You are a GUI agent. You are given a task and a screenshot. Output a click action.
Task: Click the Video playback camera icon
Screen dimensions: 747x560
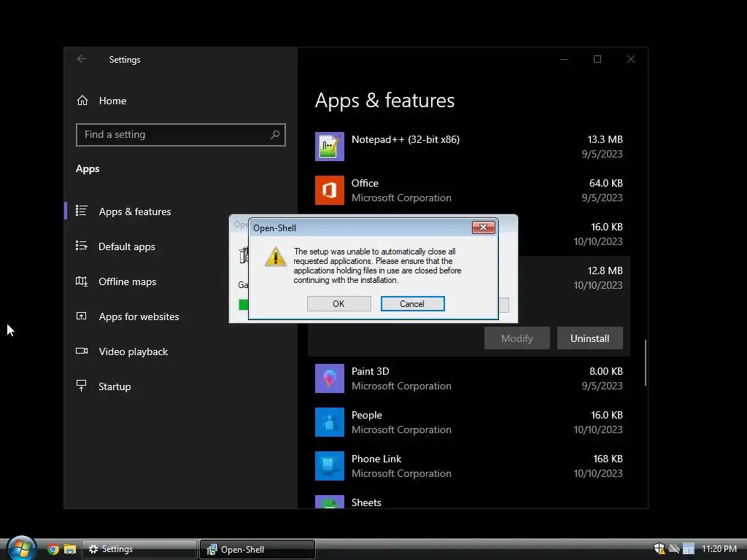[82, 351]
